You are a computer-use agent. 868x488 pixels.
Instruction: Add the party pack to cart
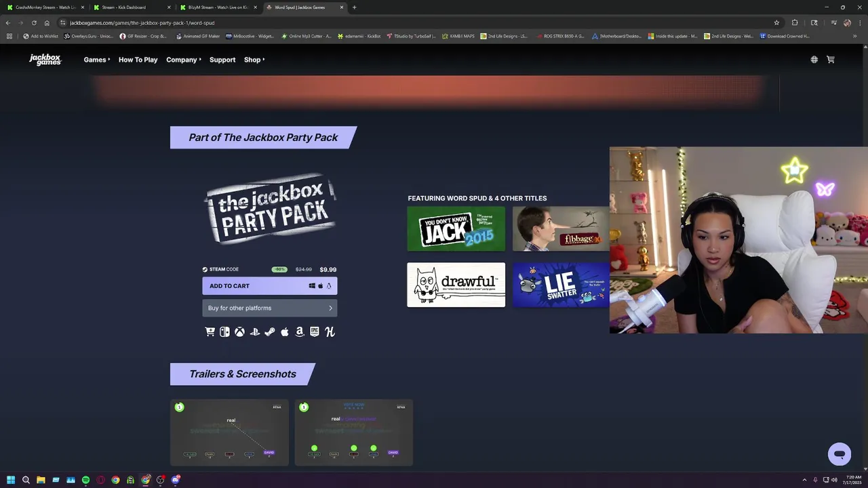click(x=269, y=286)
